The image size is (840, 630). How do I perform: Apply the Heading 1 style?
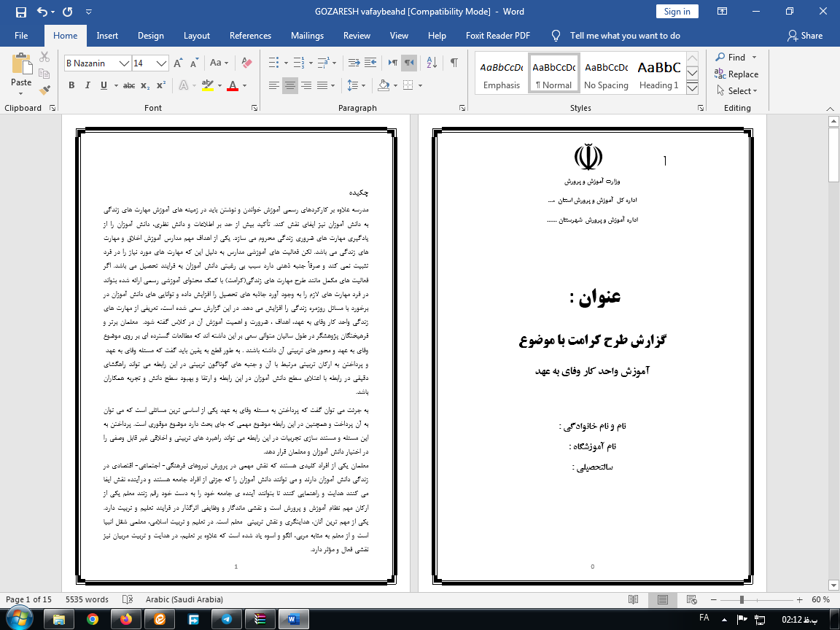point(659,74)
